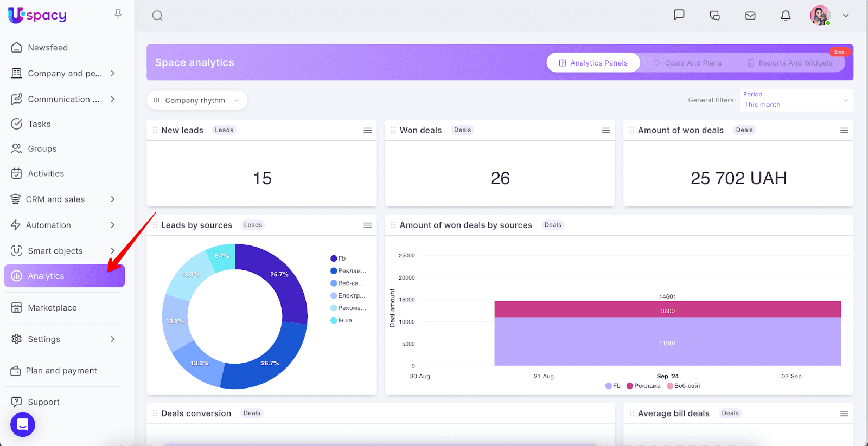868x446 pixels.
Task: Pin the sidebar using the pin icon
Action: point(118,14)
